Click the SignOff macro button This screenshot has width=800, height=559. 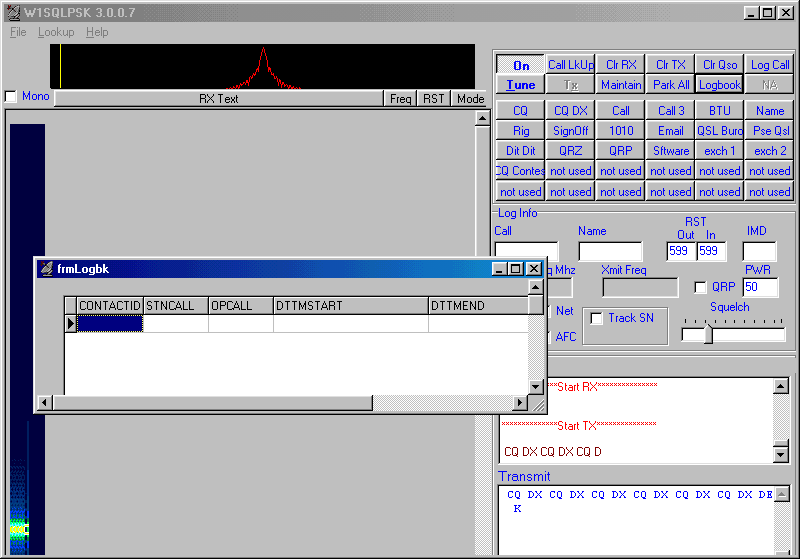click(570, 131)
